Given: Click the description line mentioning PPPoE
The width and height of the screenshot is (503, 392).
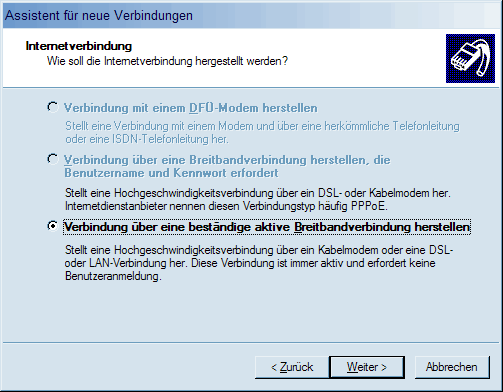Looking at the screenshot, I should (x=226, y=206).
